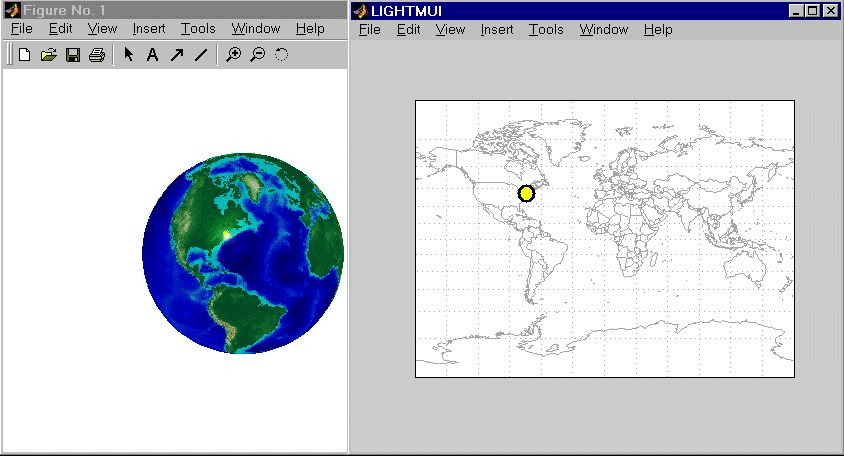This screenshot has width=844, height=456.
Task: Click the MATLAB icon in Figure No. 1 title bar
Action: pyautogui.click(x=12, y=10)
